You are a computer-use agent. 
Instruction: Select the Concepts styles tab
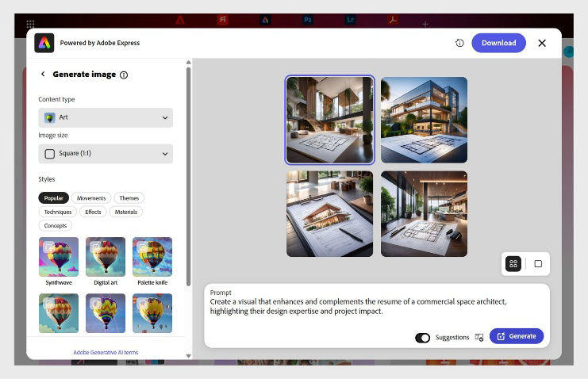55,225
